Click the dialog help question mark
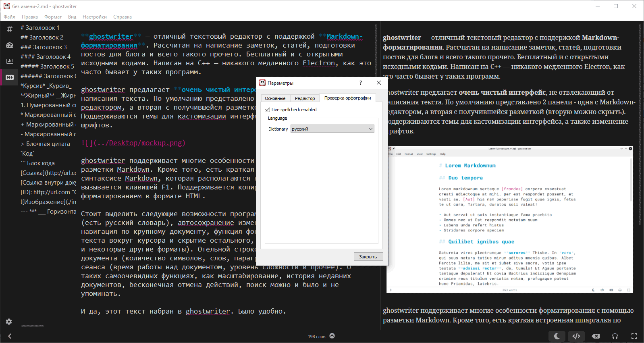644x343 pixels. point(361,83)
